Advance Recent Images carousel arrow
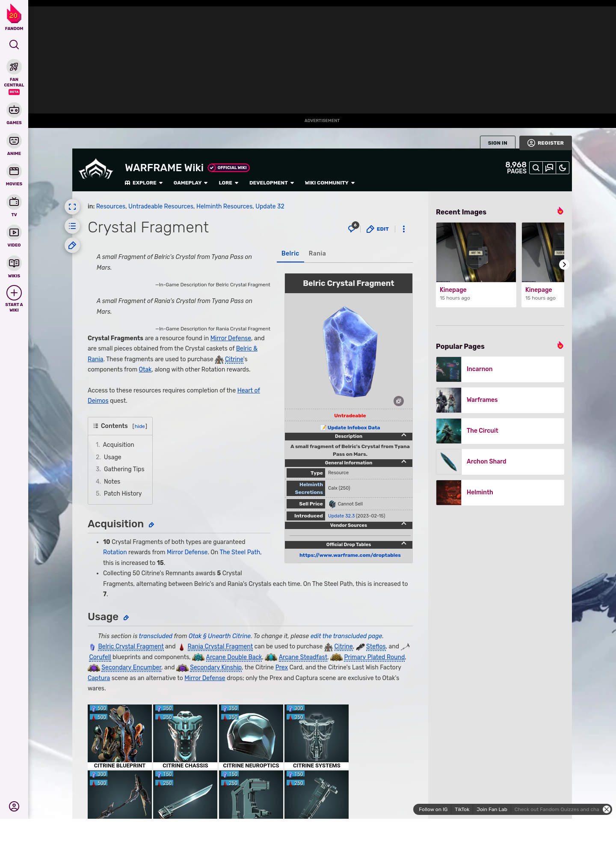Screen dimensions: 616x856 tap(564, 265)
